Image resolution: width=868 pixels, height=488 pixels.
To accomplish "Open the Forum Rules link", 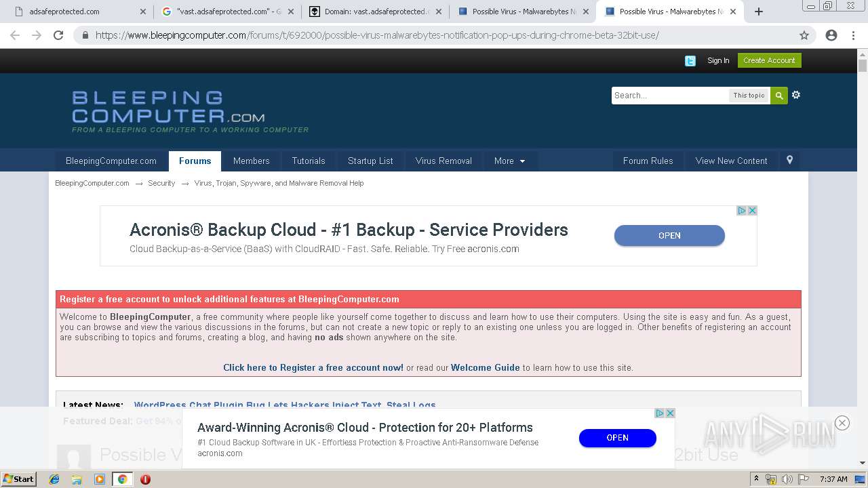I will tap(648, 161).
